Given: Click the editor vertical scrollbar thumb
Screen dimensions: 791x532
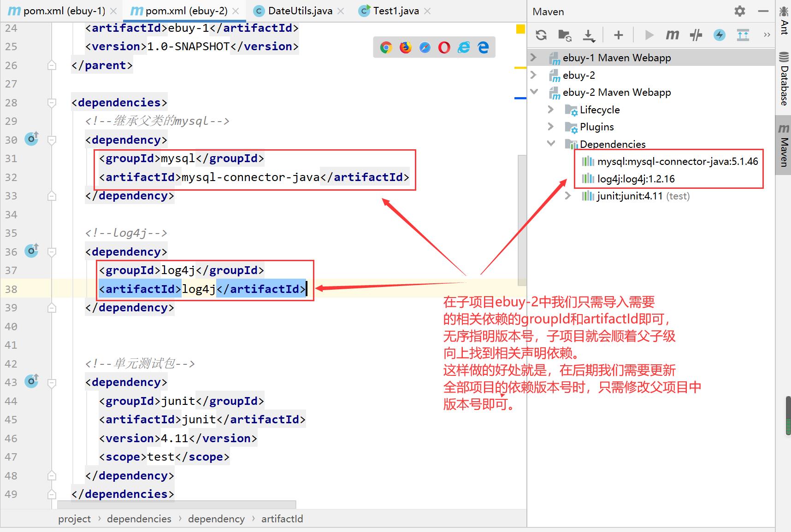Looking at the screenshot, I should (522, 220).
